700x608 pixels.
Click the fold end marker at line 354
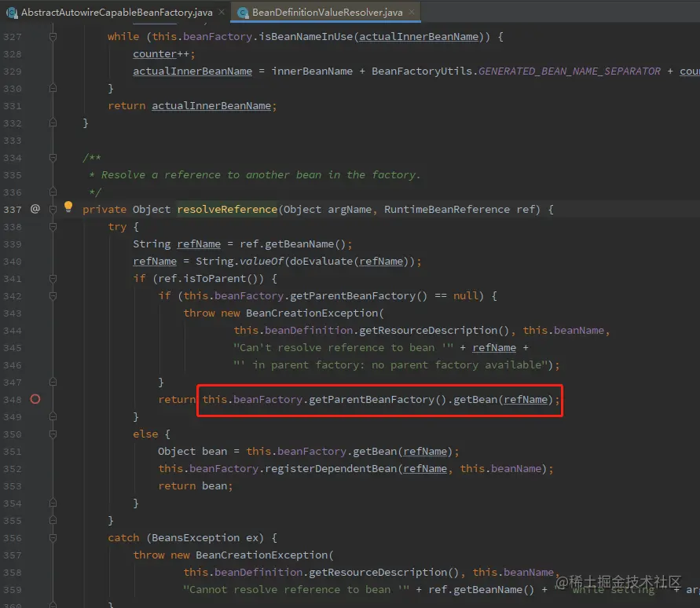coord(53,503)
